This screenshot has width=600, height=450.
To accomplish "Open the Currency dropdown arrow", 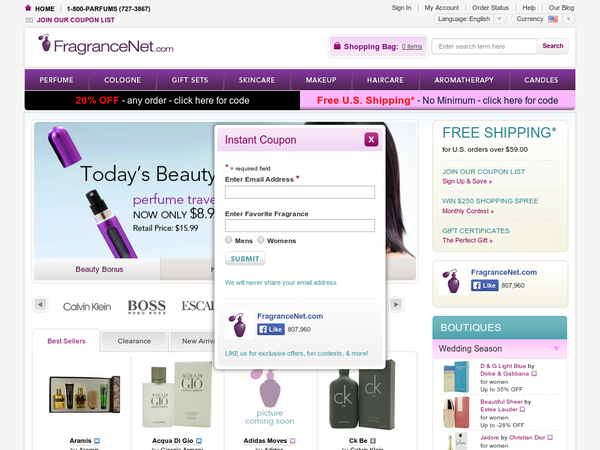I will pos(569,19).
